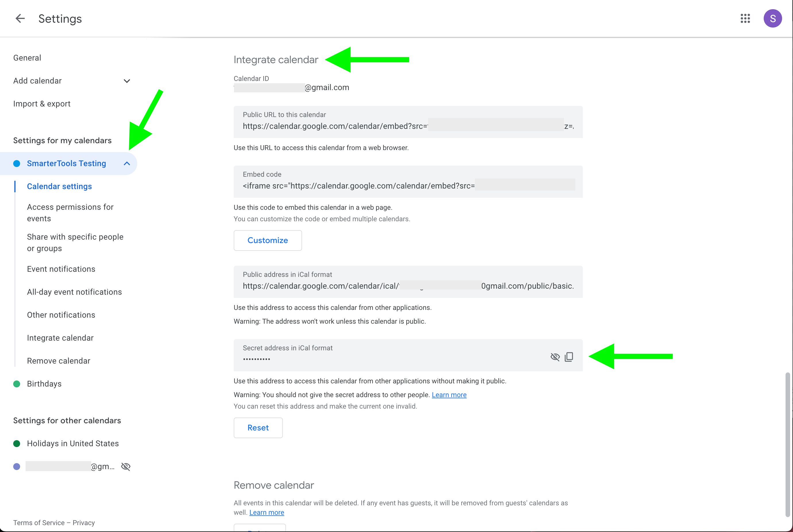Click the Customize button
Screen dimensions: 793x532
[268, 240]
